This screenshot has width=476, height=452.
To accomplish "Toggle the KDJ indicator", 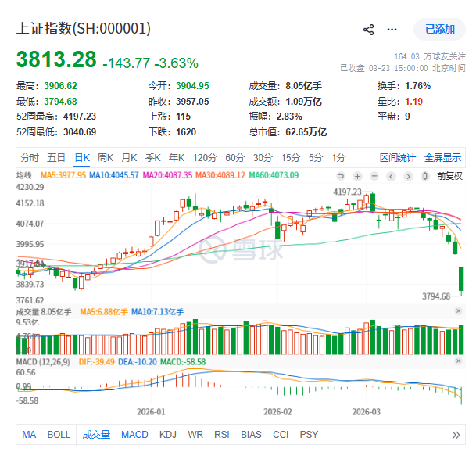I will (168, 434).
